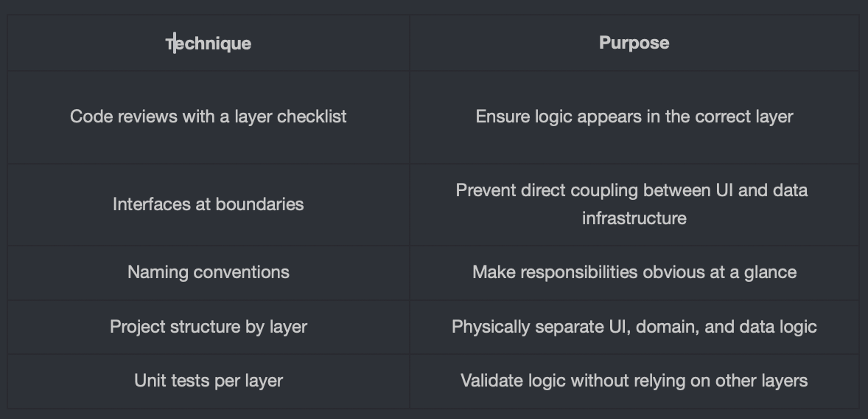Click the word 'infrastructure' in the table
This screenshot has height=419, width=868.
pos(634,218)
